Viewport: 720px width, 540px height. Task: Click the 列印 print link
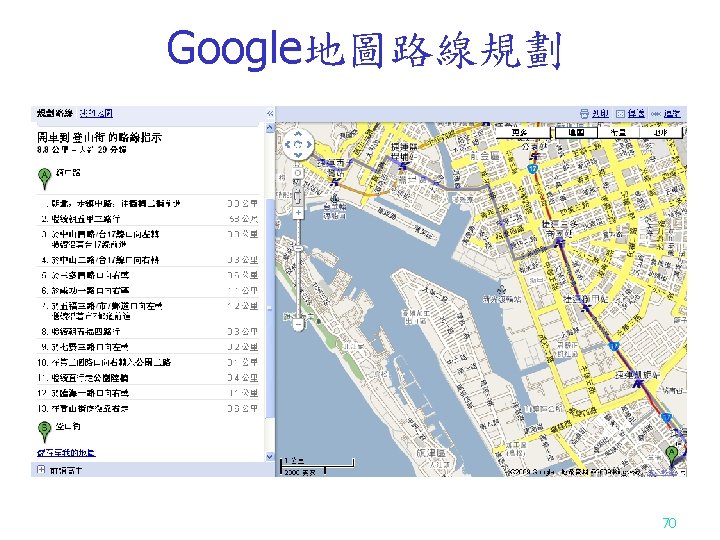pos(600,113)
